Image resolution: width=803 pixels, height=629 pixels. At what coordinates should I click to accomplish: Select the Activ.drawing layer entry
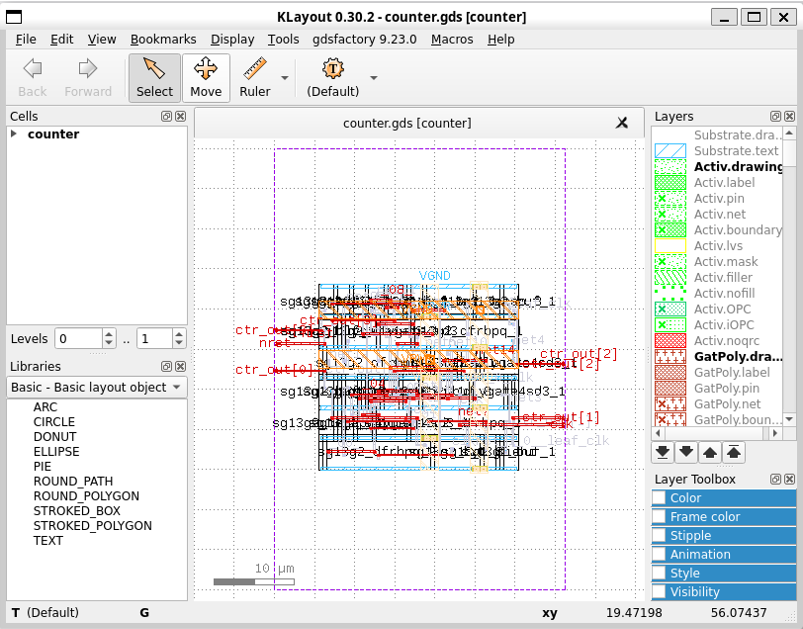coord(738,166)
